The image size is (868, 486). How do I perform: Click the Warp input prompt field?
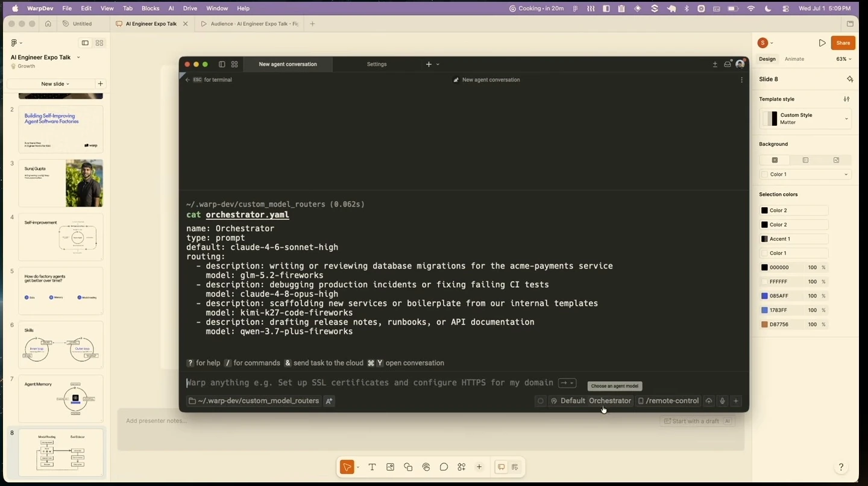point(370,382)
